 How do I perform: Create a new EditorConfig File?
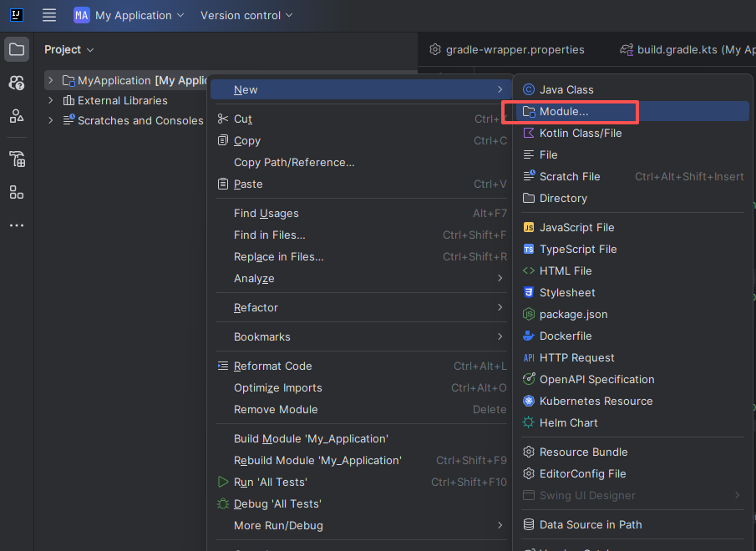(632, 473)
